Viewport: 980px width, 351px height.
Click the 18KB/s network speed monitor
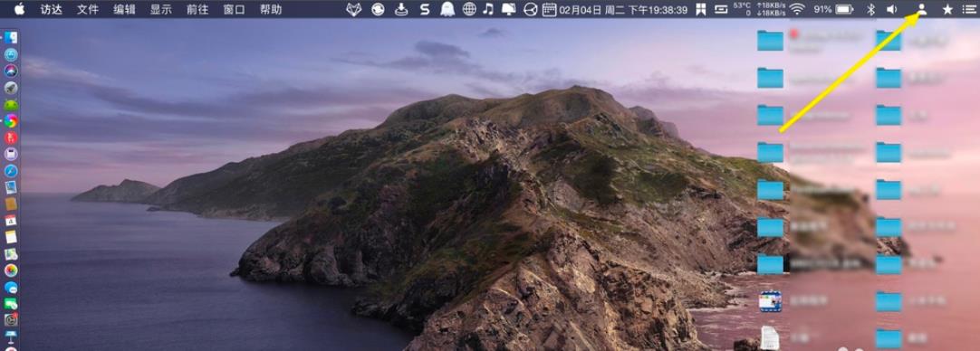click(x=772, y=9)
